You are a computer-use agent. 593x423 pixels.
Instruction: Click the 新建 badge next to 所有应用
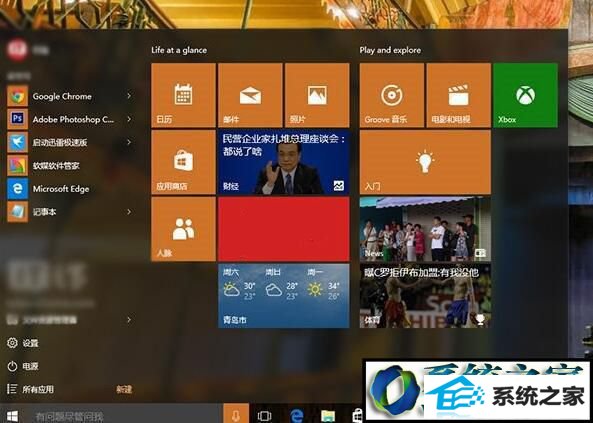[x=124, y=389]
